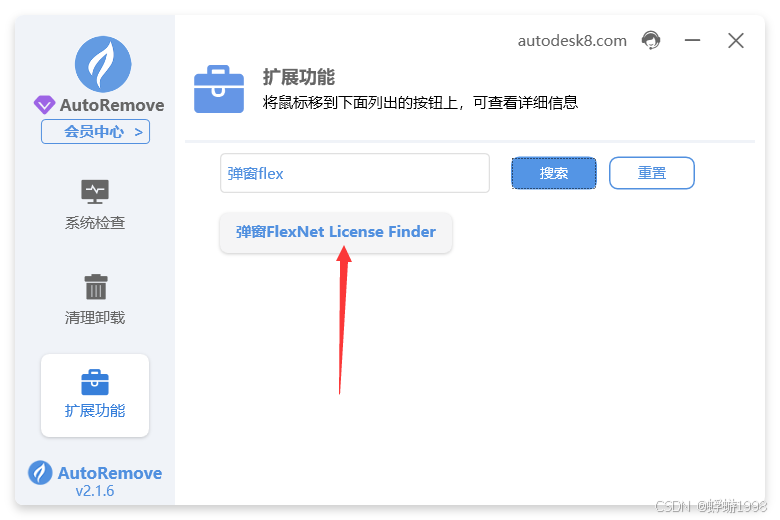Open the autodesk8.com website link
The image size is (780, 520).
coord(572,41)
